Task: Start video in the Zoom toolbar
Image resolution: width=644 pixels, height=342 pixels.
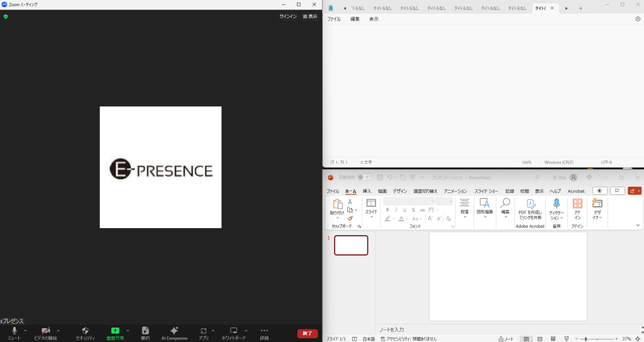Action: [45, 333]
